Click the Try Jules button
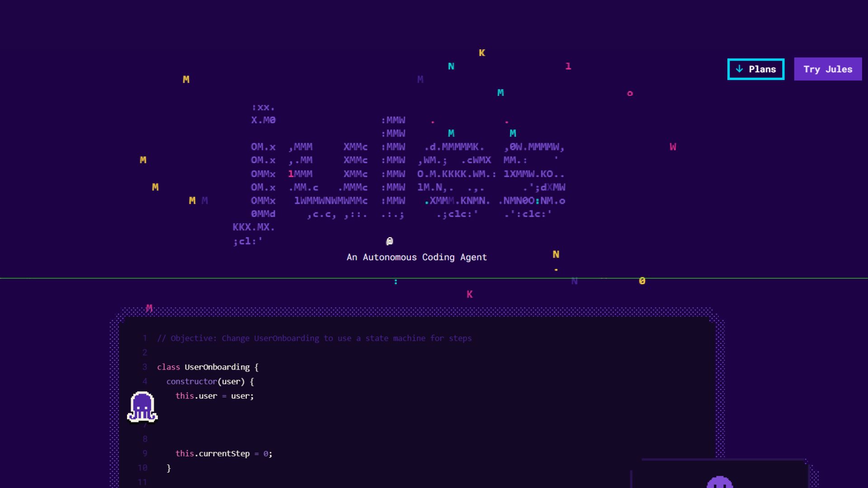Viewport: 868px width, 488px height. (827, 69)
